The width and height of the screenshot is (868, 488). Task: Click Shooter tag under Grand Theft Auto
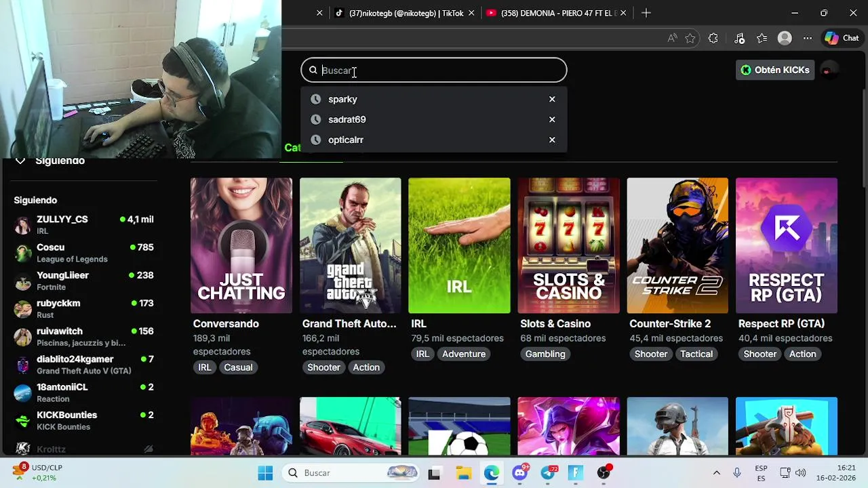pyautogui.click(x=323, y=367)
